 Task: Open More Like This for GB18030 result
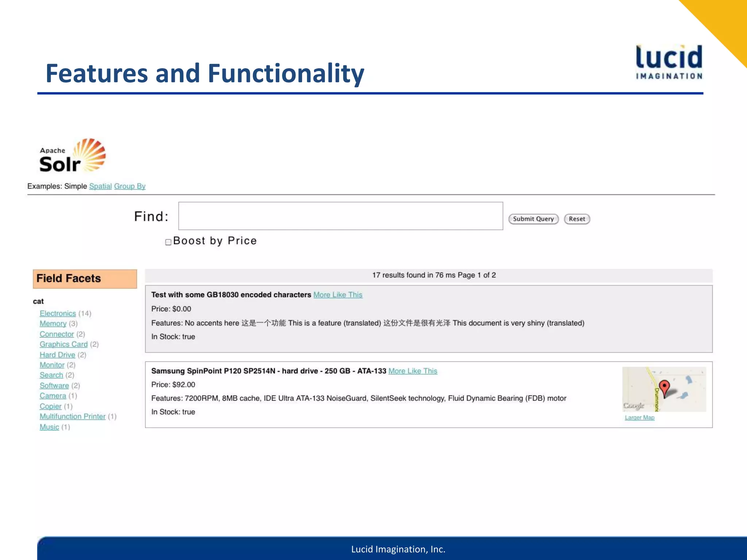click(x=338, y=295)
